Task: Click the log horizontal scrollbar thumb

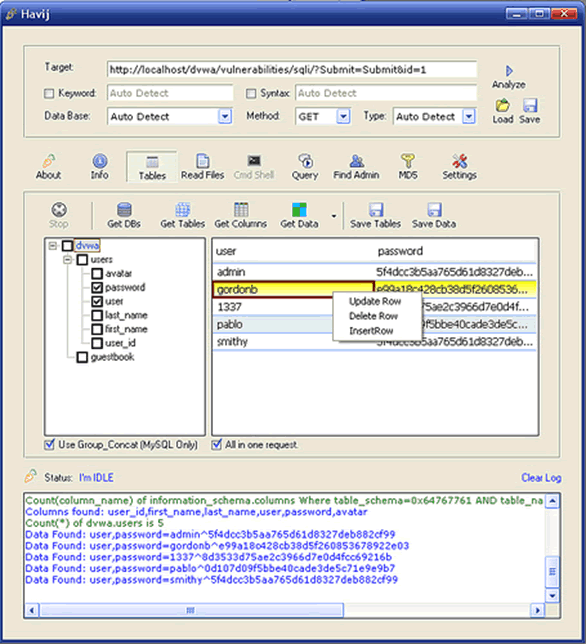Action: click(191, 610)
